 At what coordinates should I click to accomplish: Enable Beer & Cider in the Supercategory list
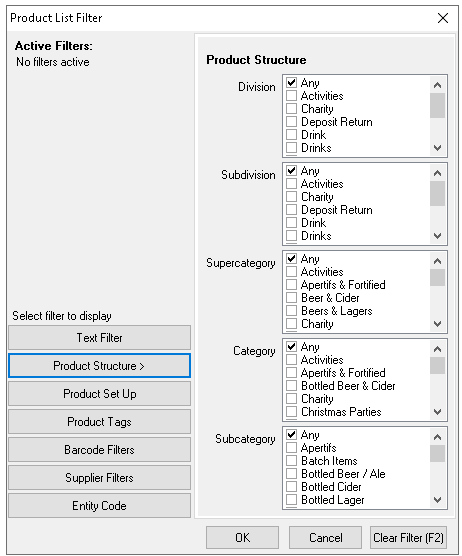pos(291,298)
